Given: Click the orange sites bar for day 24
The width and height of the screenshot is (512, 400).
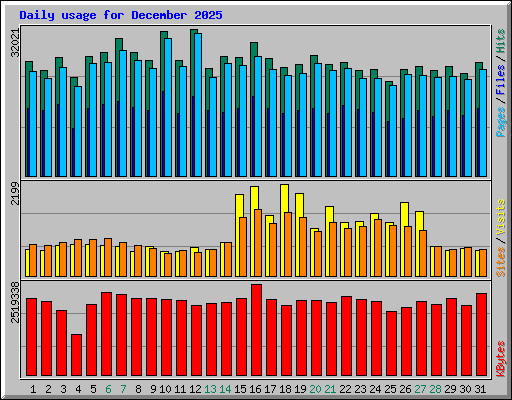Looking at the screenshot, I should [x=378, y=248].
